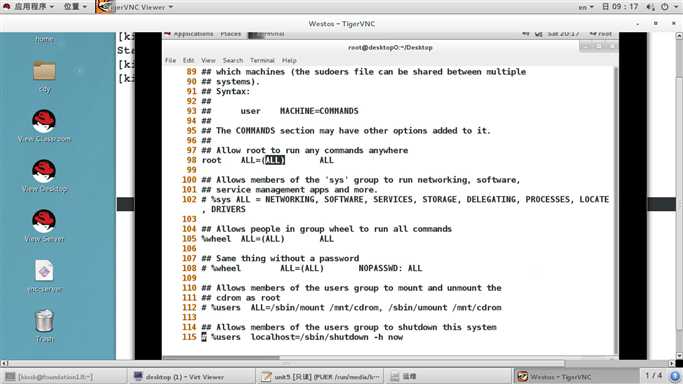683x384 pixels.
Task: Open the volume speaker icon in top bar
Action: (x=650, y=7)
